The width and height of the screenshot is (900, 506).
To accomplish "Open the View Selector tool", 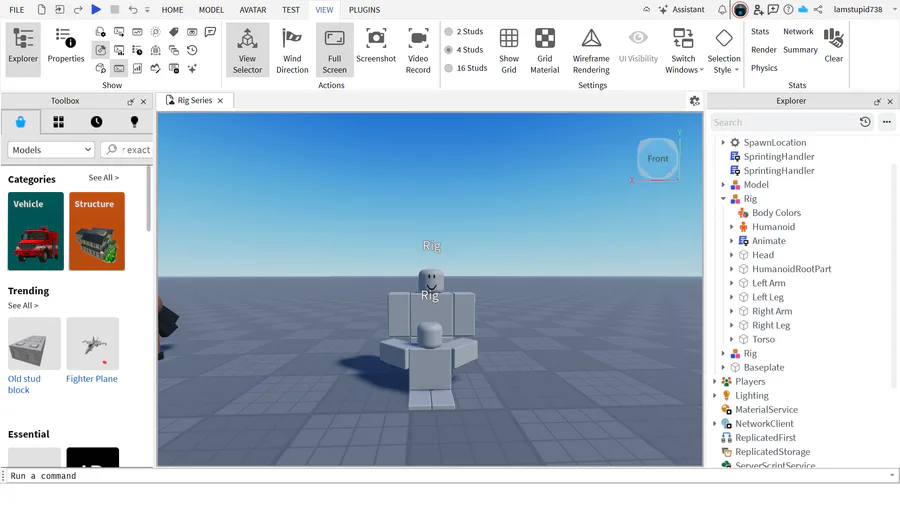I will [247, 49].
